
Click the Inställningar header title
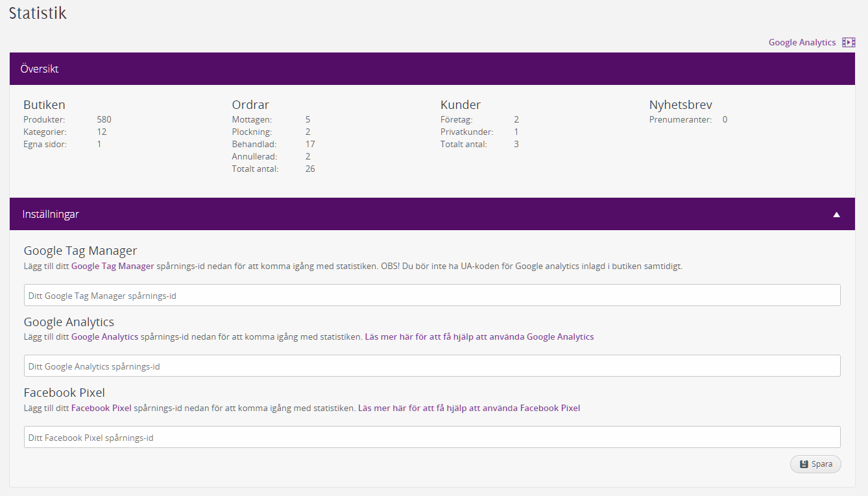click(51, 214)
